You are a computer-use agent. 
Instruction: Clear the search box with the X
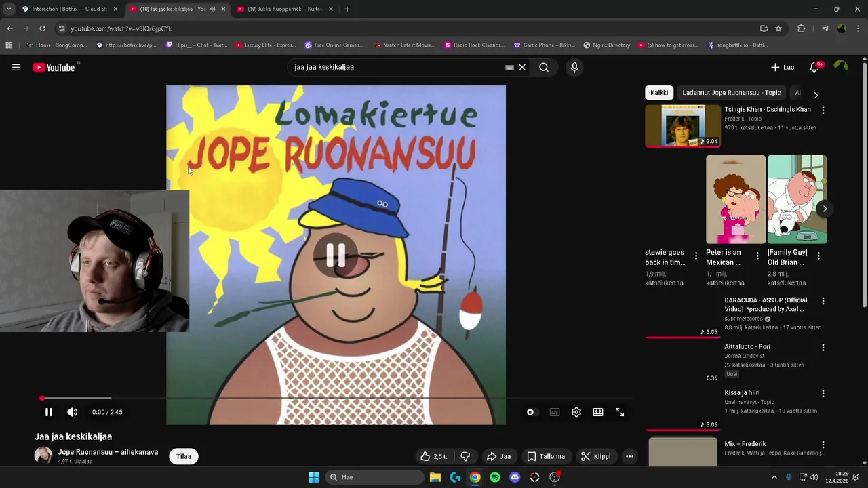click(x=522, y=67)
